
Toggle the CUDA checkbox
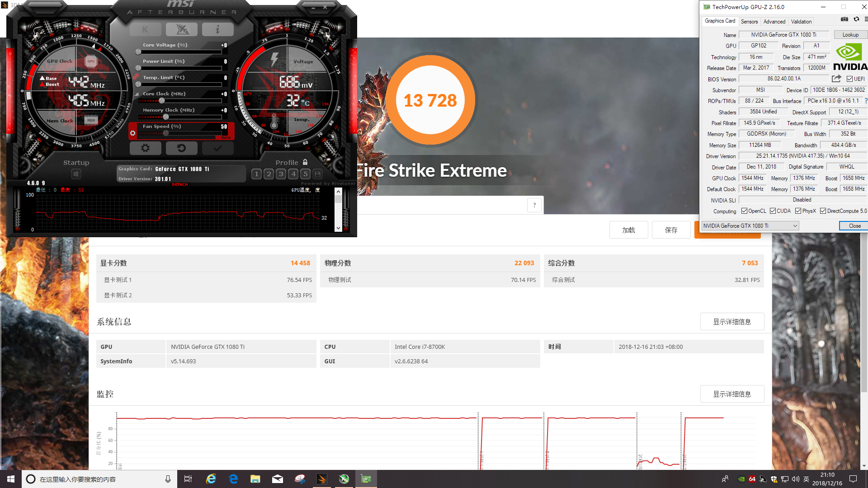click(x=773, y=211)
